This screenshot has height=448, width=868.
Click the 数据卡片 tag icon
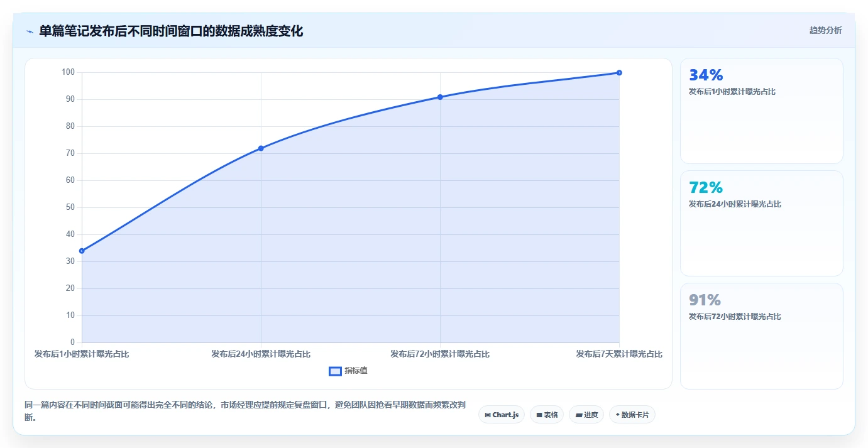coord(617,415)
